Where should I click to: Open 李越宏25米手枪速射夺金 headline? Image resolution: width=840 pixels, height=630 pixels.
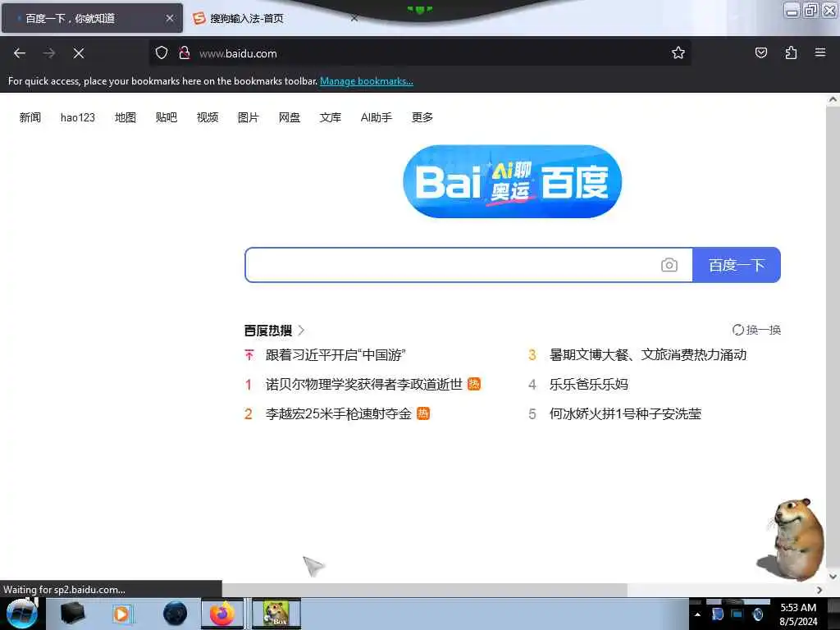(x=338, y=413)
